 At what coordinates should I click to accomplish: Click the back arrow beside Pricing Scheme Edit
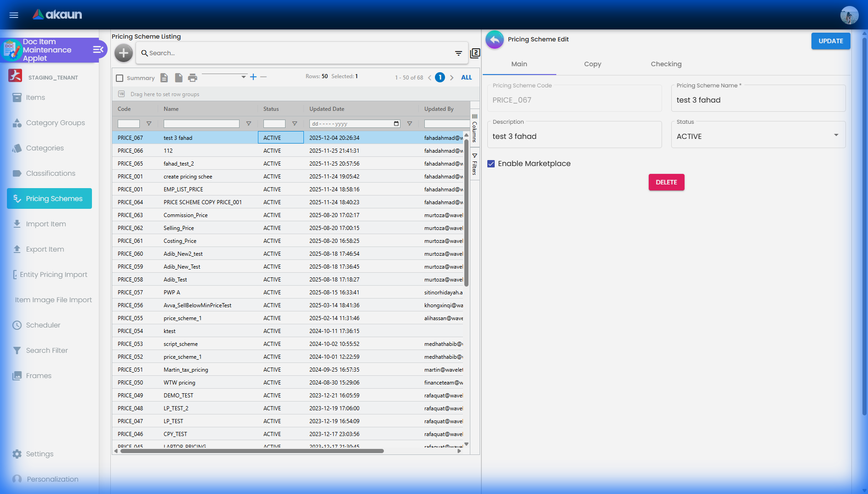tap(495, 40)
